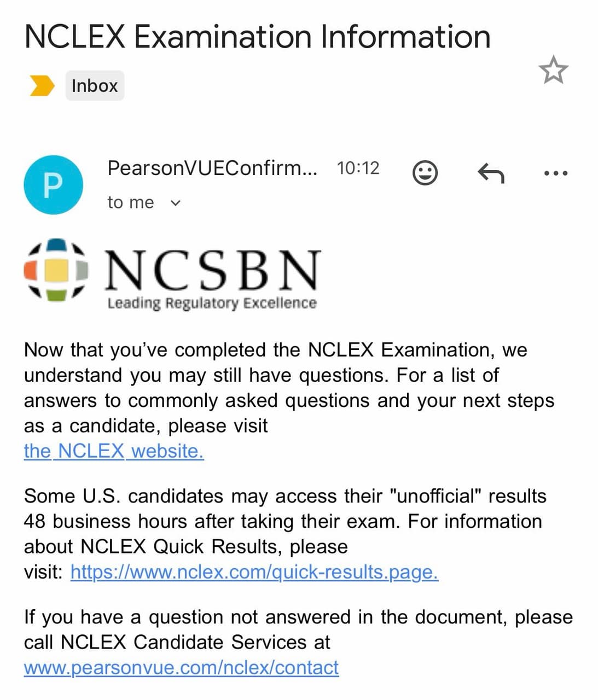
Task: Tap the NCSBN logo lettering
Action: tap(212, 270)
